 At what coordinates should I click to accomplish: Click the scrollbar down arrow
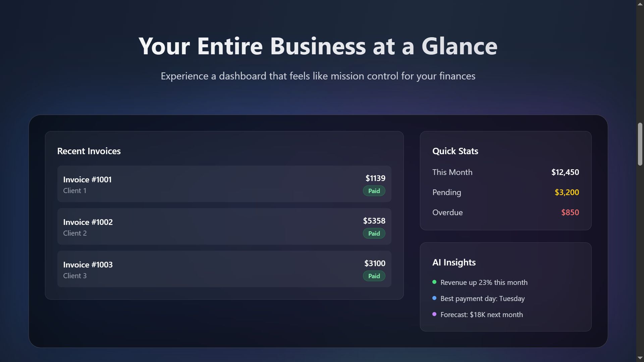[x=640, y=358]
